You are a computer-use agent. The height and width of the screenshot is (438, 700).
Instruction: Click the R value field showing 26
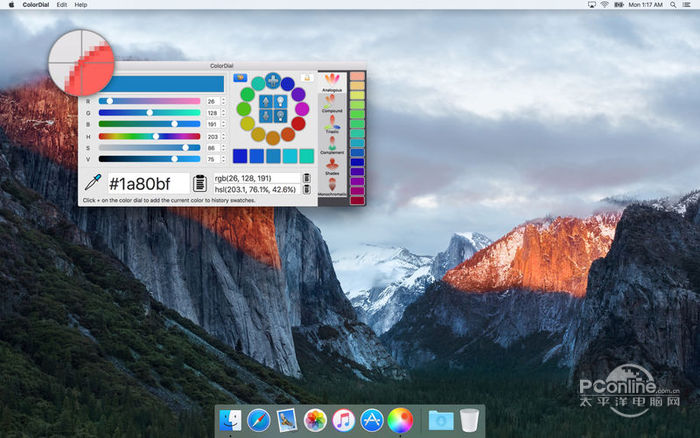(x=212, y=101)
